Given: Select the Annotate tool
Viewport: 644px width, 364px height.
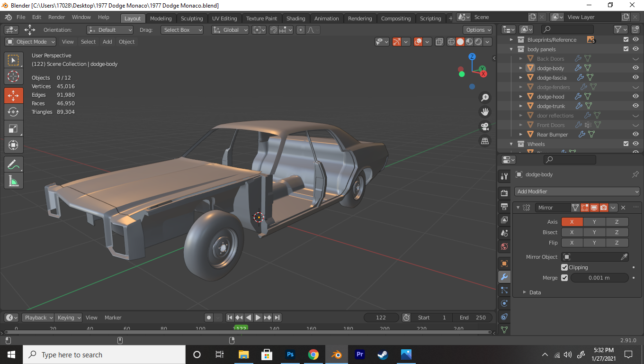Looking at the screenshot, I should [x=13, y=164].
